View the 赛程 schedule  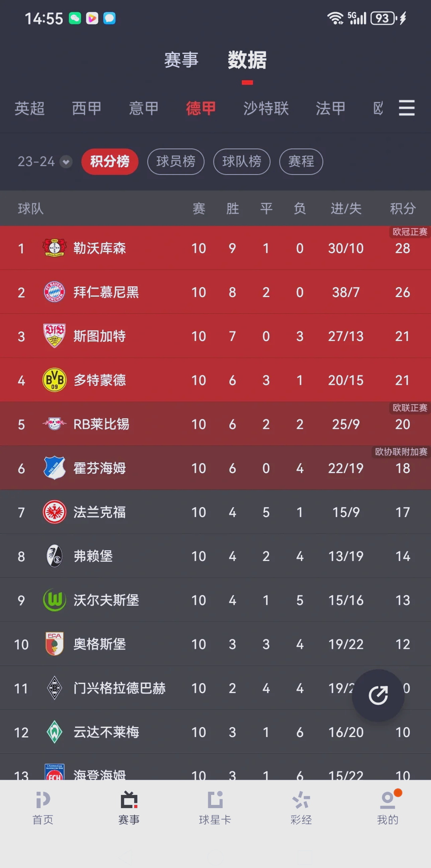(301, 162)
